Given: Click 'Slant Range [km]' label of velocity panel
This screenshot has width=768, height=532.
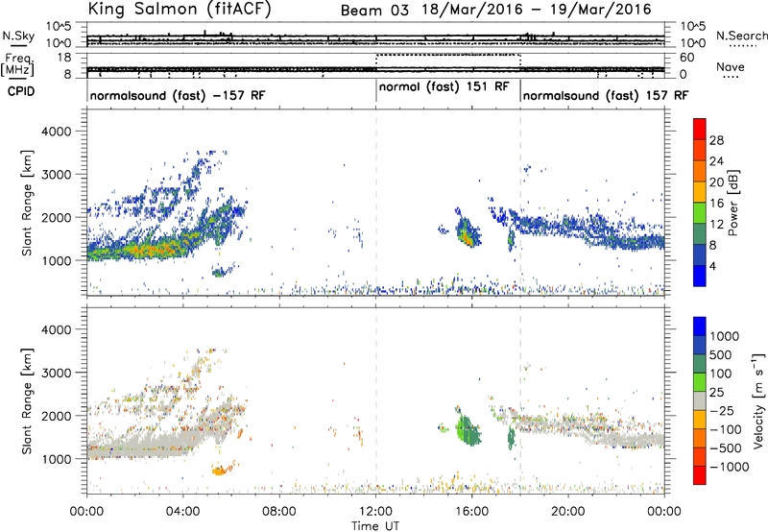Looking at the screenshot, I should pyautogui.click(x=27, y=400).
